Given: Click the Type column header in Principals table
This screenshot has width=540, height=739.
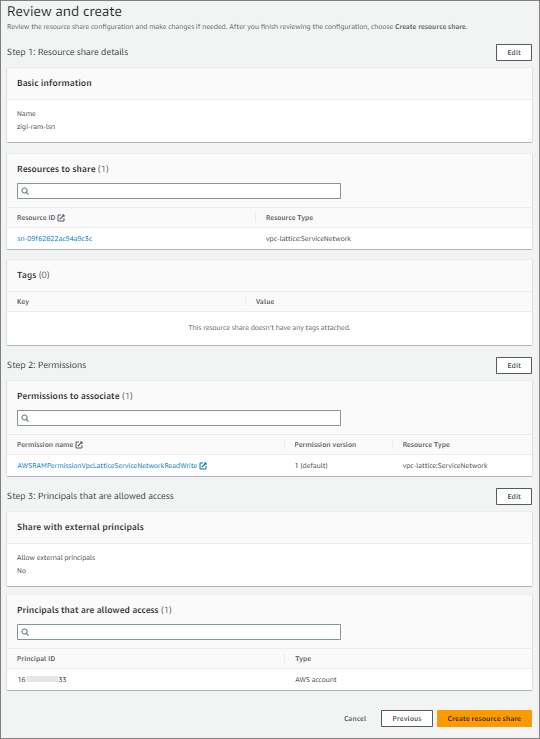Looking at the screenshot, I should tap(303, 659).
